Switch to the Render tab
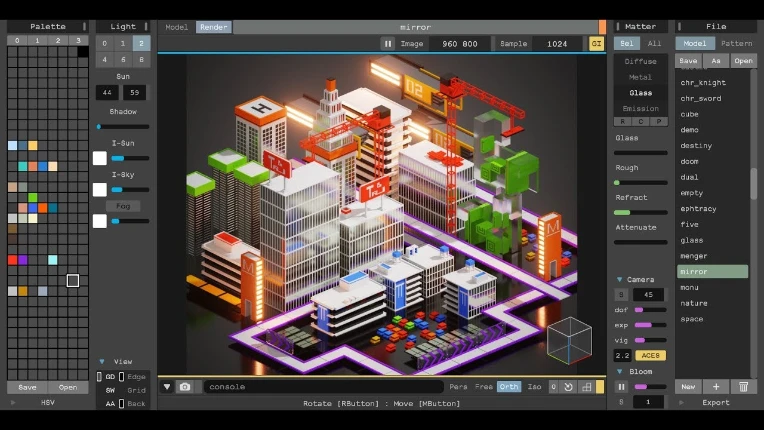The image size is (764, 430). pos(214,27)
